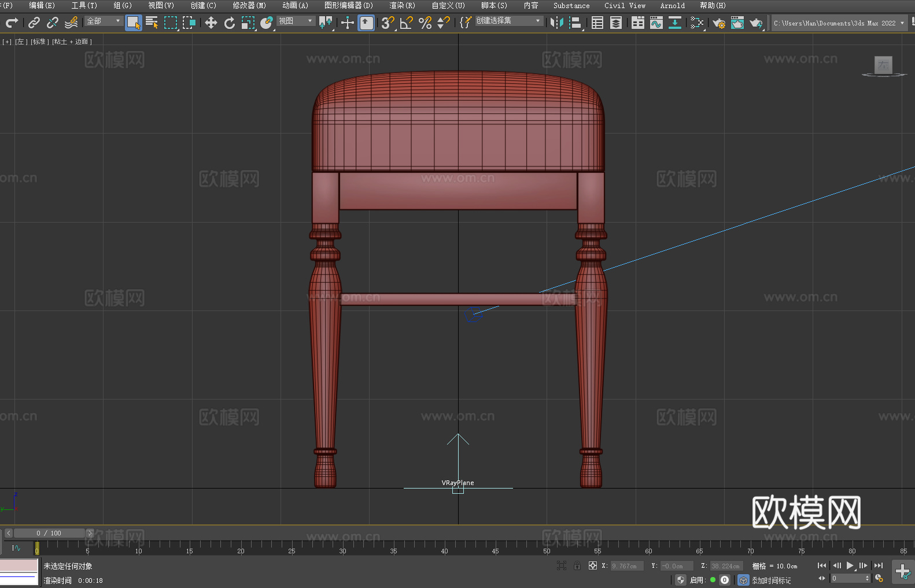The image size is (915, 588).
Task: Open the Civil View menu
Action: pos(625,5)
